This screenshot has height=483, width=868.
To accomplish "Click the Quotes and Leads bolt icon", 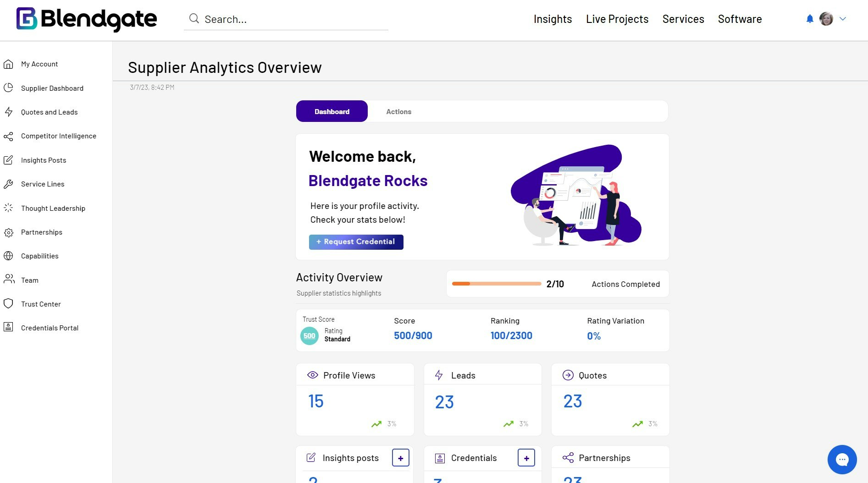I will click(8, 112).
